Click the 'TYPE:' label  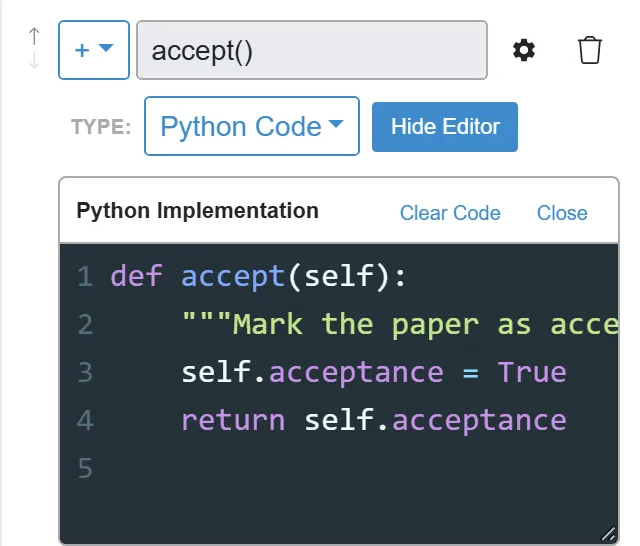click(x=101, y=127)
